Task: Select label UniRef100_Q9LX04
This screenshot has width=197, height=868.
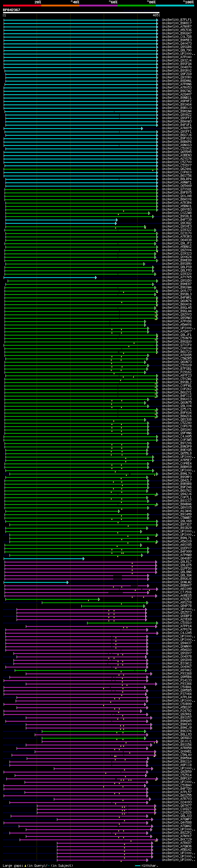Action: [176, 406]
